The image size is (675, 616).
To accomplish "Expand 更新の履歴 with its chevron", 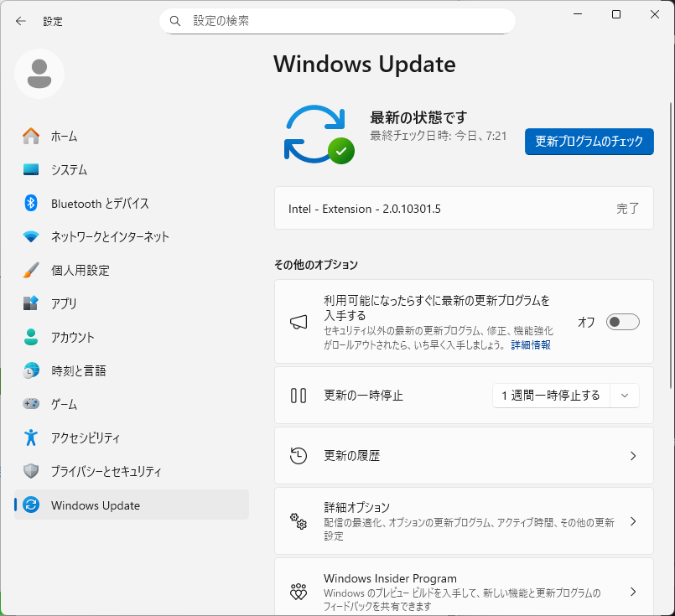I will [634, 456].
